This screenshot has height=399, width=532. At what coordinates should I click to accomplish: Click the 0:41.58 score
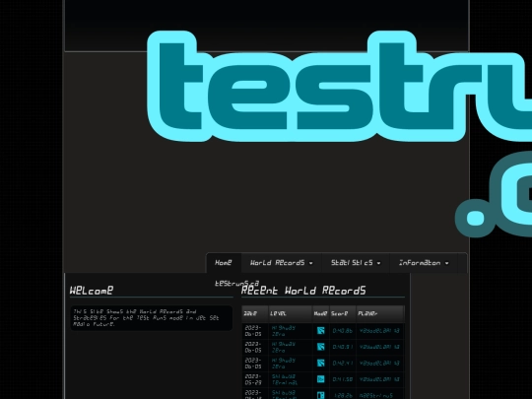point(342,379)
